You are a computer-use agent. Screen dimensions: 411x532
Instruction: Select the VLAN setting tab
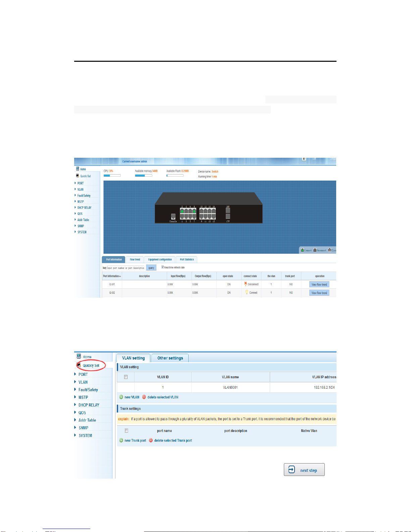133,358
